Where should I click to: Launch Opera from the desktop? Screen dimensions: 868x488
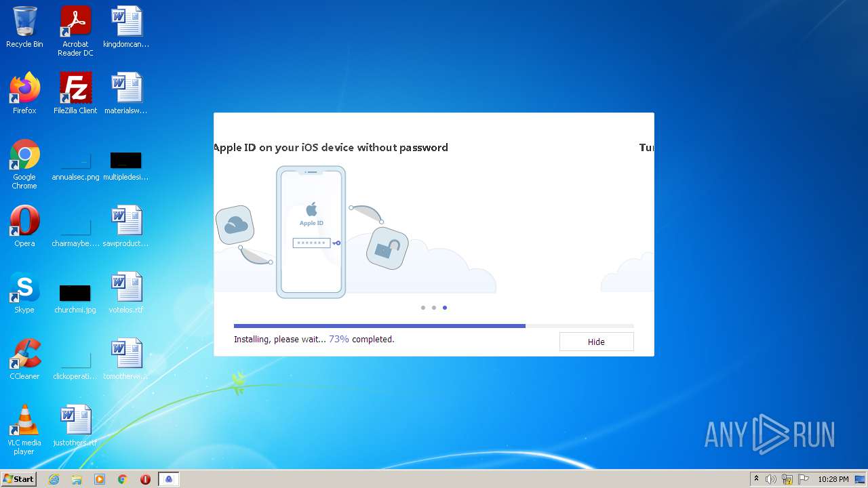24,226
